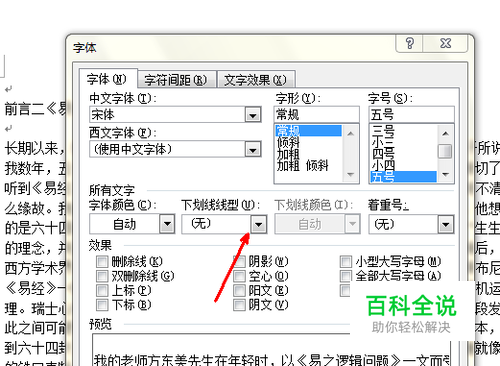The width and height of the screenshot is (500, 366).
Task: Switch to the 文字效果 tab
Action: click(x=255, y=80)
